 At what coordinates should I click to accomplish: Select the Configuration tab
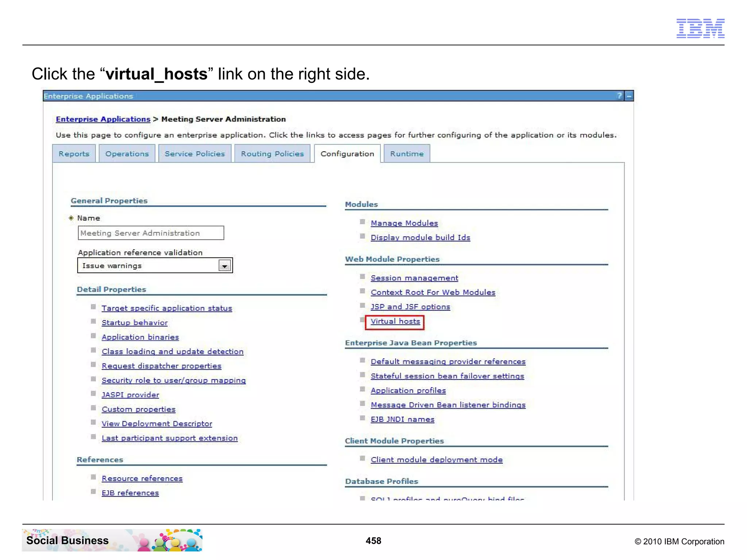tap(347, 154)
